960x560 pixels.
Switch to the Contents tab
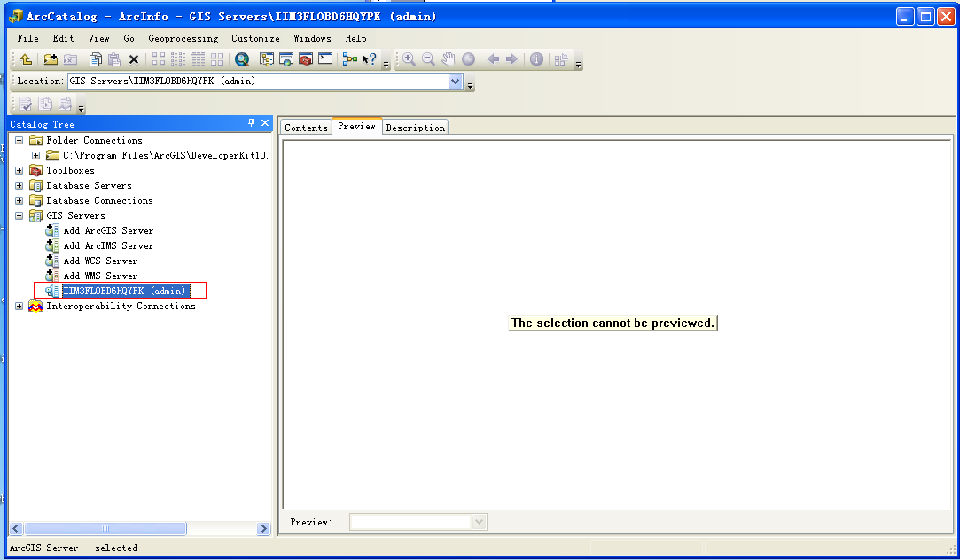coord(306,128)
